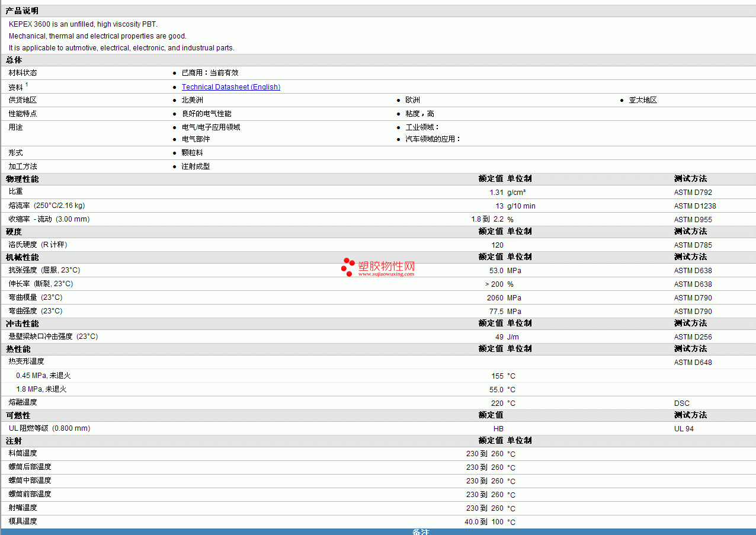Click the 硬度 section header
The width and height of the screenshot is (756, 535).
coord(14,232)
